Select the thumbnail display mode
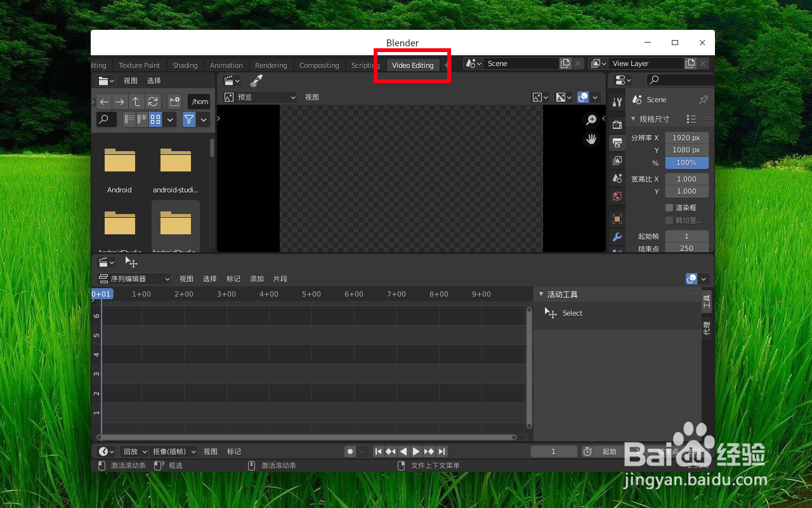This screenshot has width=812, height=508. pos(155,119)
